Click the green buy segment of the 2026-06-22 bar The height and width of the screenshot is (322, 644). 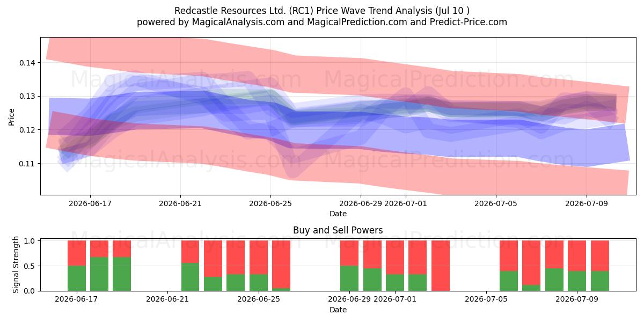click(190, 277)
